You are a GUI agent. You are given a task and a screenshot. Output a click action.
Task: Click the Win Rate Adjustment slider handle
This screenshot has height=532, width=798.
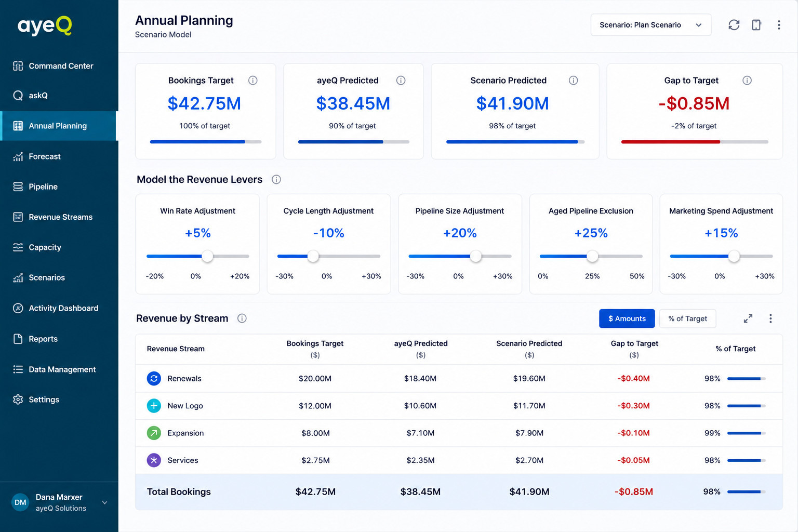(x=207, y=256)
